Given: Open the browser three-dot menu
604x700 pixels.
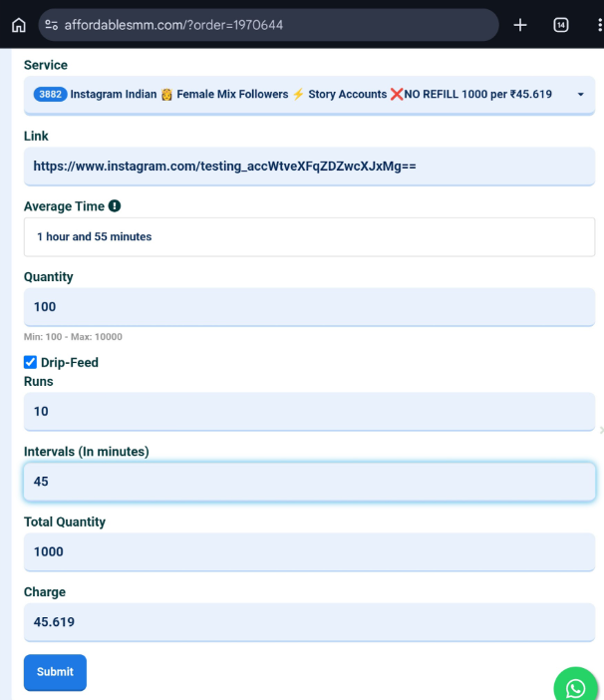Looking at the screenshot, I should 600,25.
